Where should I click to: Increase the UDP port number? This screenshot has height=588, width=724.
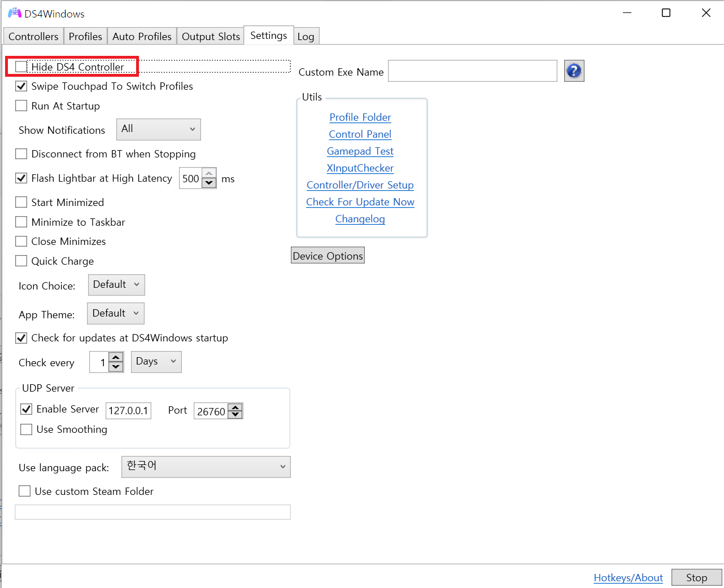click(235, 407)
